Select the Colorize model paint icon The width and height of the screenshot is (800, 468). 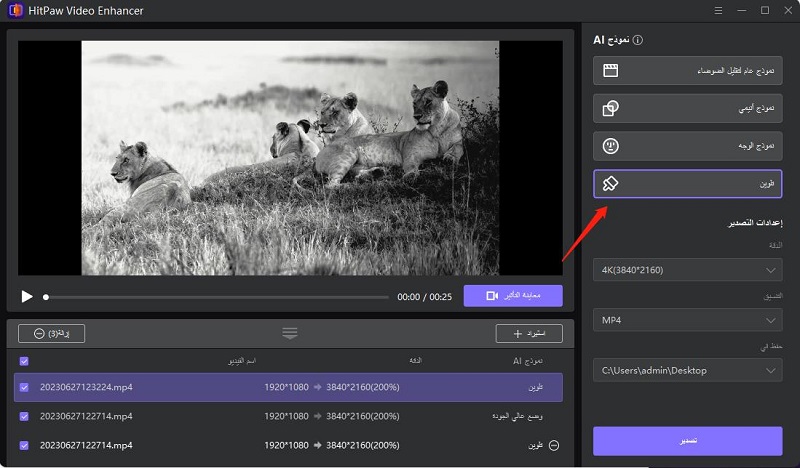(x=611, y=184)
